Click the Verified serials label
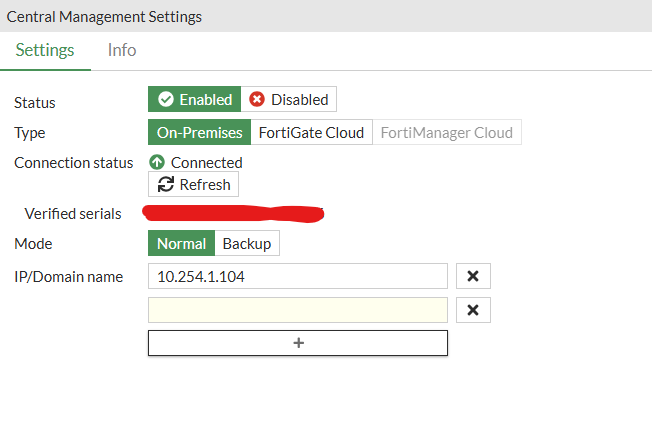This screenshot has width=652, height=423. click(x=73, y=213)
